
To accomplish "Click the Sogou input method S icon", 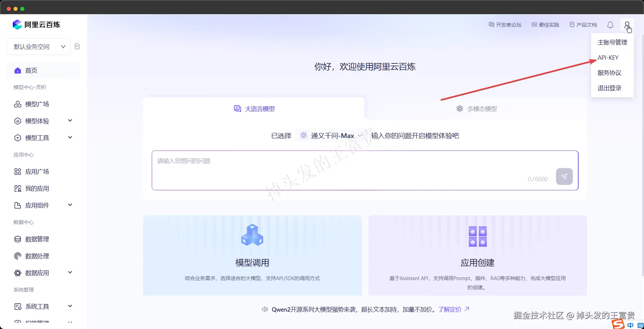I will coord(618,324).
